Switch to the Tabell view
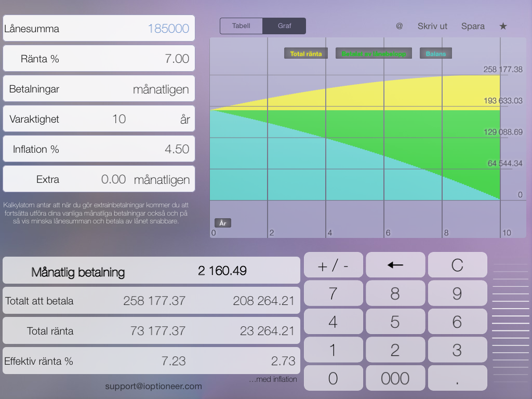This screenshot has height=399, width=532. (241, 26)
